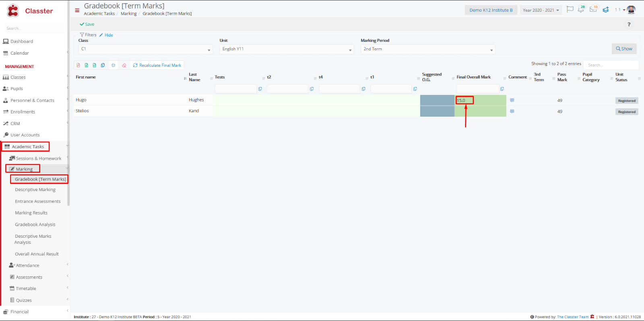644x321 pixels.
Task: Open Entrance Assessments page
Action: pos(38,202)
